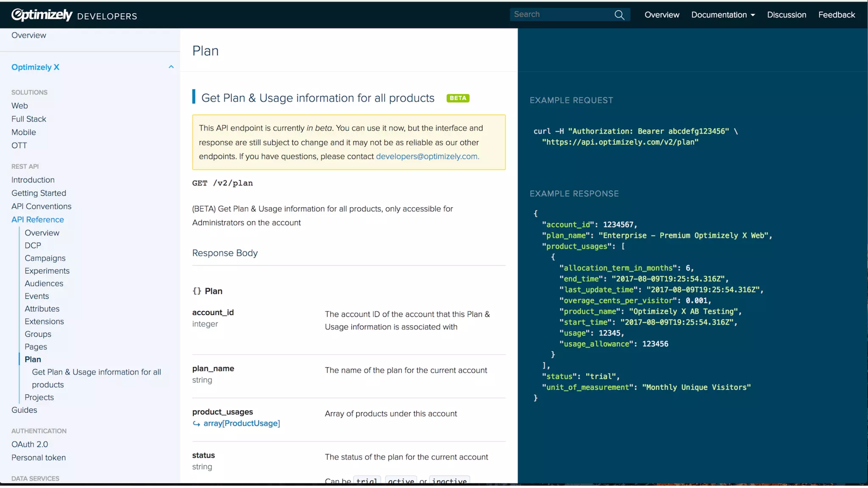Select Get Plan & Usage information sub-item
The width and height of the screenshot is (868, 488).
tap(96, 378)
